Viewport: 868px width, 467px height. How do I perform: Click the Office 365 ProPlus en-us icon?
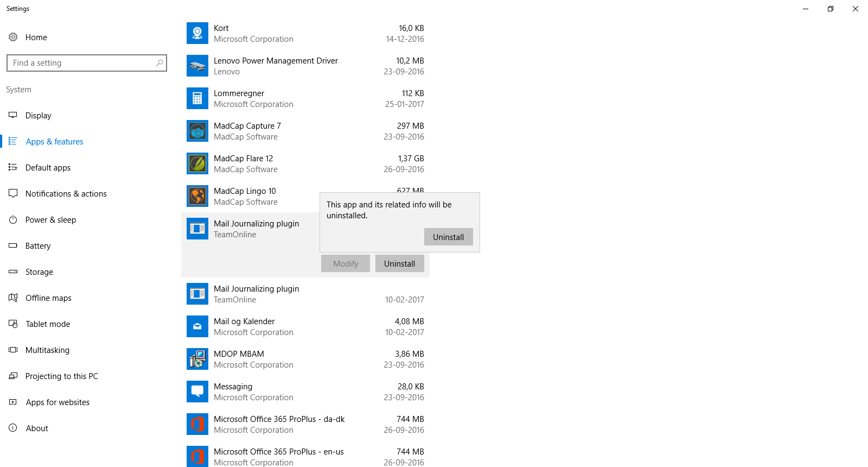pos(197,457)
